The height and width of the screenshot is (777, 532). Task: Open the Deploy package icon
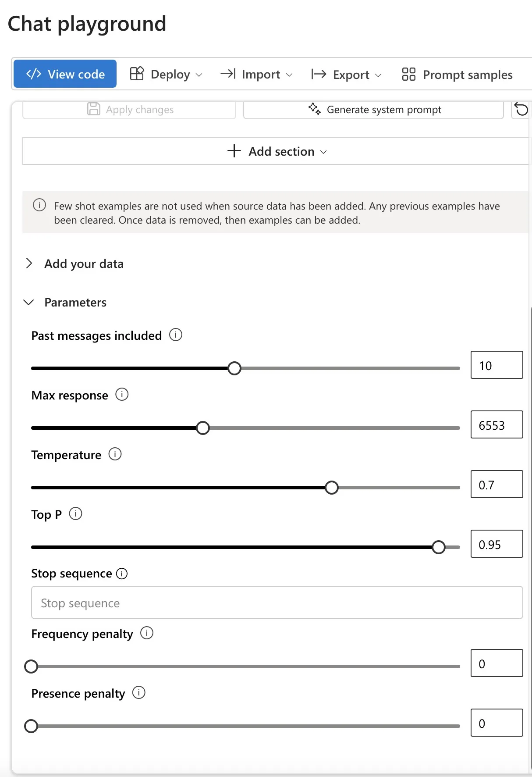click(x=136, y=74)
